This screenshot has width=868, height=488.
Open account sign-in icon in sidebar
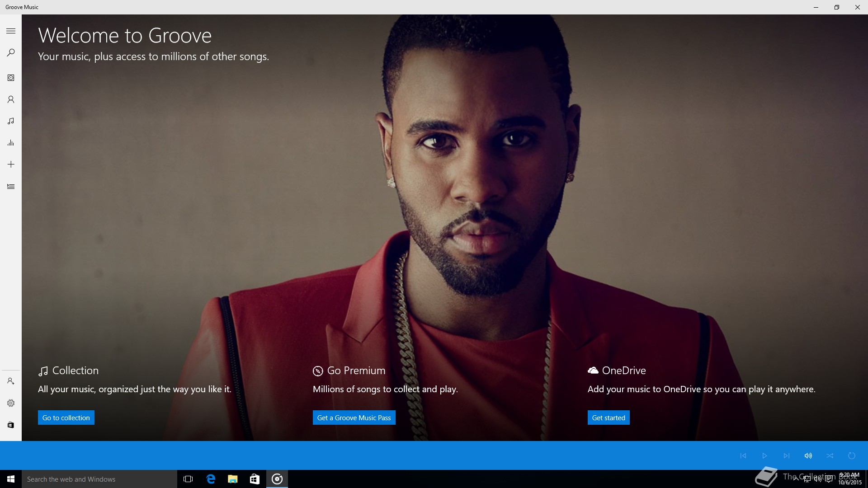[11, 381]
